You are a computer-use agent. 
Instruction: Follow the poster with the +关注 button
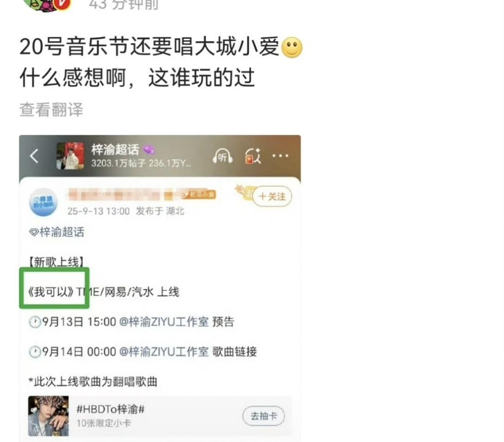(272, 196)
